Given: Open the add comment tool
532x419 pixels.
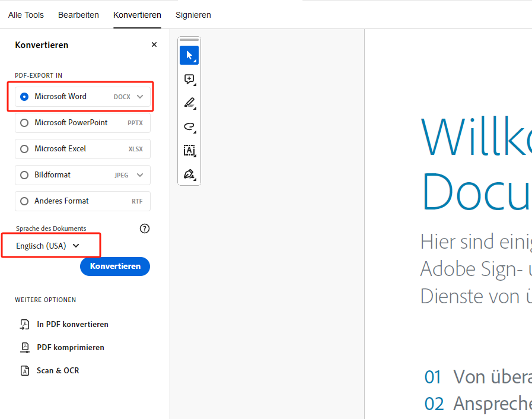Looking at the screenshot, I should click(x=189, y=79).
